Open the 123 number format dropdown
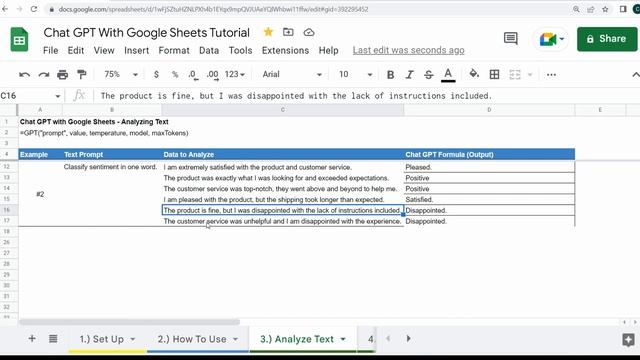Viewport: 640px width, 360px height. [235, 74]
